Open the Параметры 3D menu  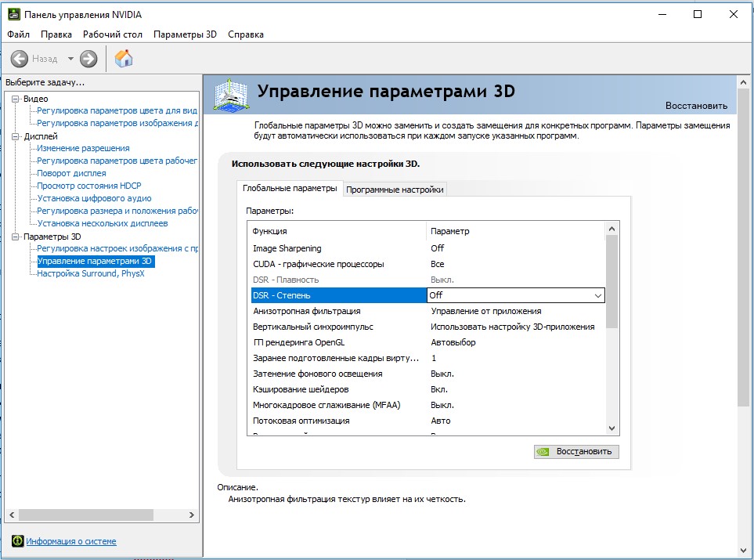(185, 34)
